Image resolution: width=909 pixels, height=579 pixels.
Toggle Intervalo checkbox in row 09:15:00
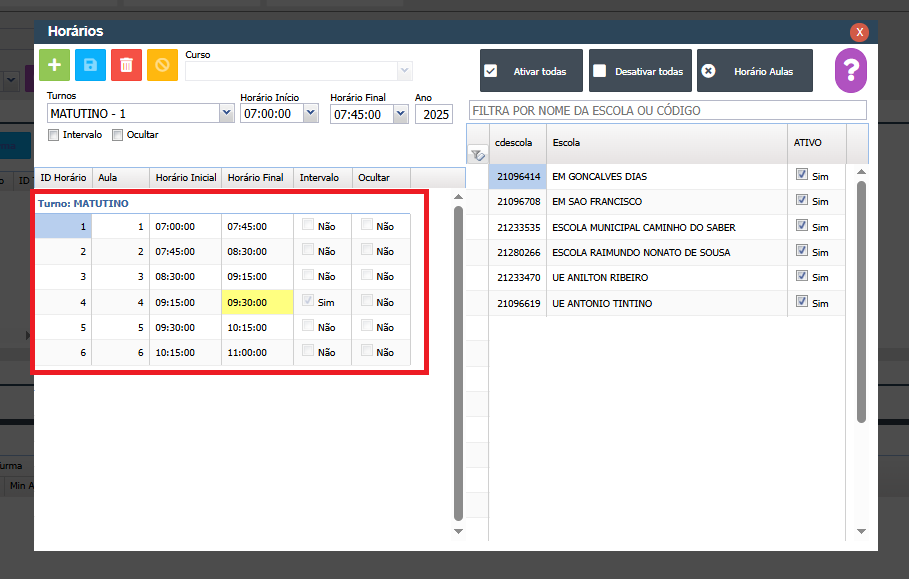click(x=308, y=300)
